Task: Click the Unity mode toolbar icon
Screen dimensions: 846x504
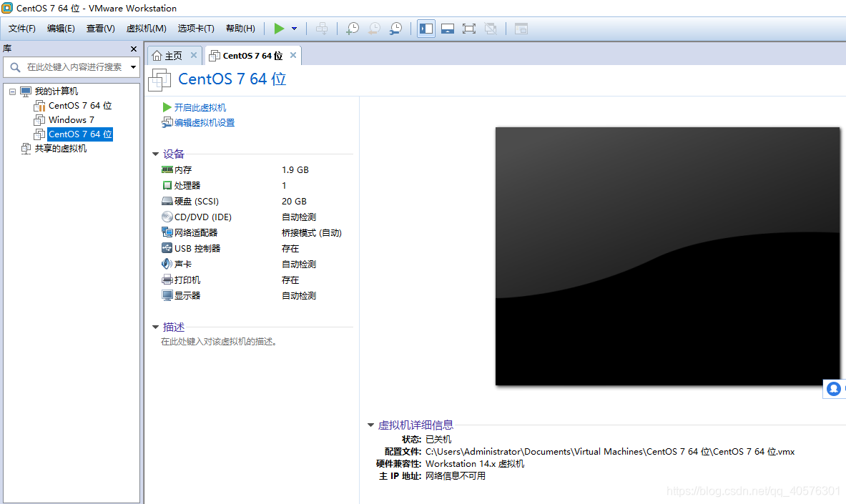Action: click(491, 29)
